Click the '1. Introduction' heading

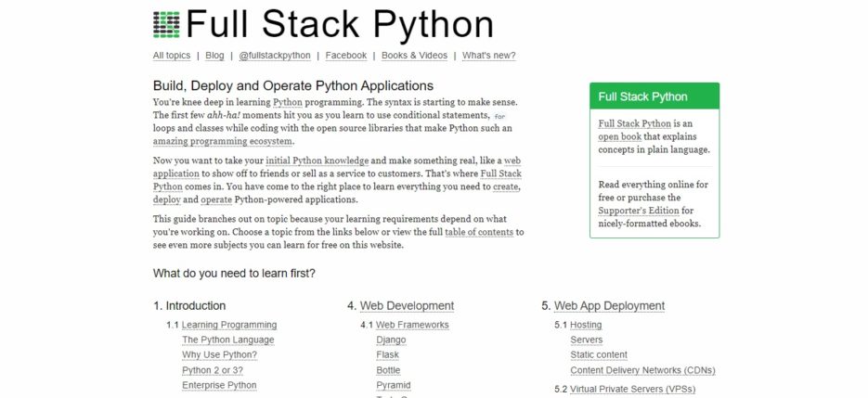click(x=189, y=305)
